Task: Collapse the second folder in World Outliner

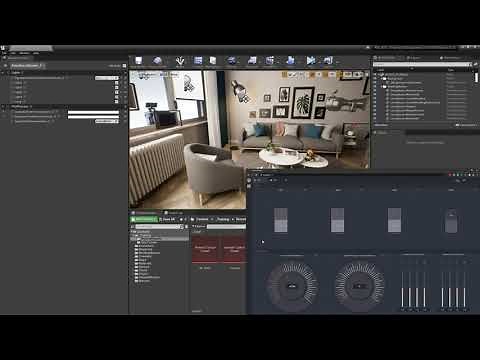Action: (382, 86)
